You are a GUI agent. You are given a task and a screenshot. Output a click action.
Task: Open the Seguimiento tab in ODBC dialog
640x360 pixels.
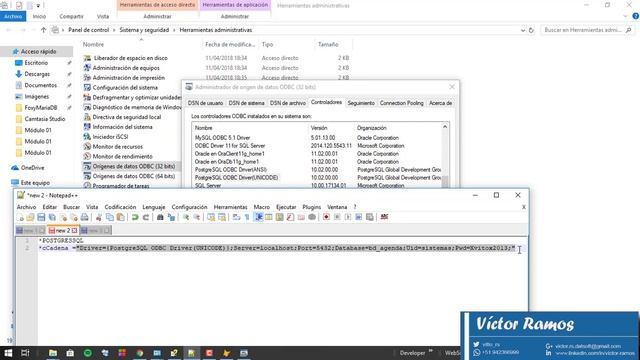coord(361,103)
